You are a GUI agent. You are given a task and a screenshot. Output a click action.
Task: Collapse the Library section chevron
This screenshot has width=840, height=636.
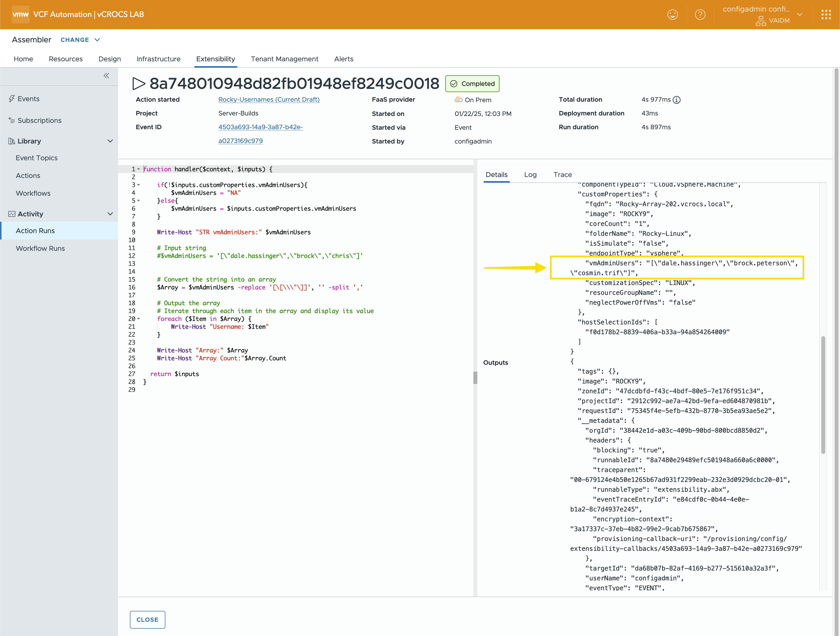coord(110,141)
